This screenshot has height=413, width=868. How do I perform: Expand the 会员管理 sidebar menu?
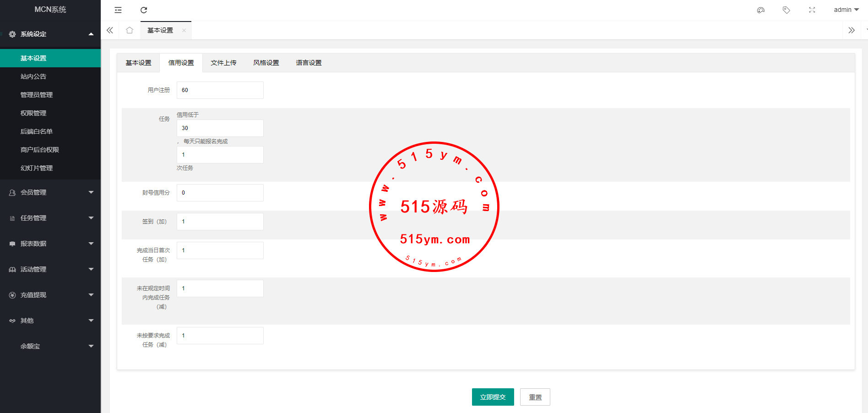pyautogui.click(x=50, y=192)
